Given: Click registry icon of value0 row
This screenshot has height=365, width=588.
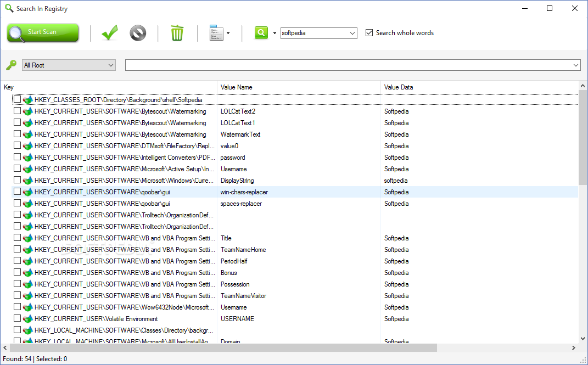Looking at the screenshot, I should coord(28,146).
